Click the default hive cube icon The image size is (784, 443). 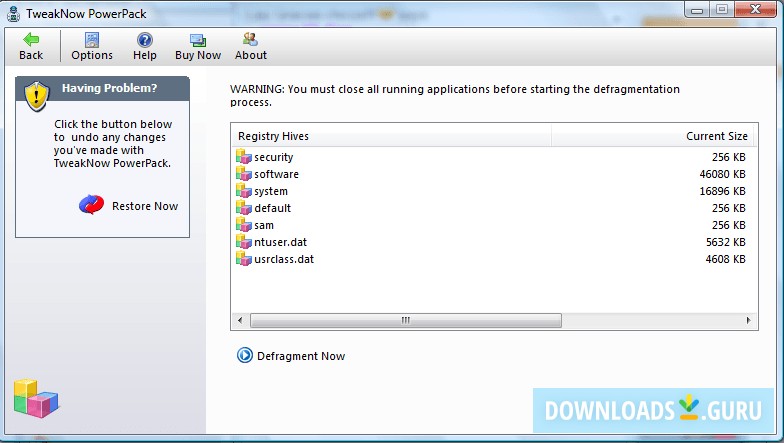point(244,208)
